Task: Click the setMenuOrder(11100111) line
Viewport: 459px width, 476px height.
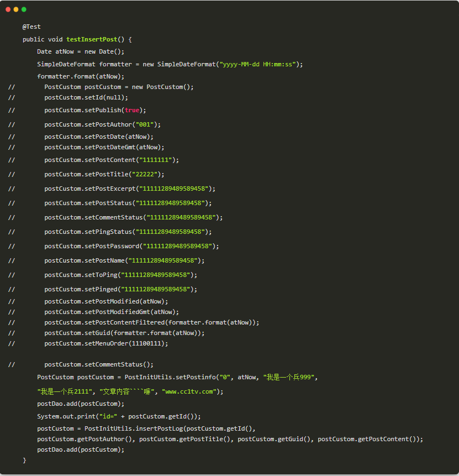Action: click(106, 344)
